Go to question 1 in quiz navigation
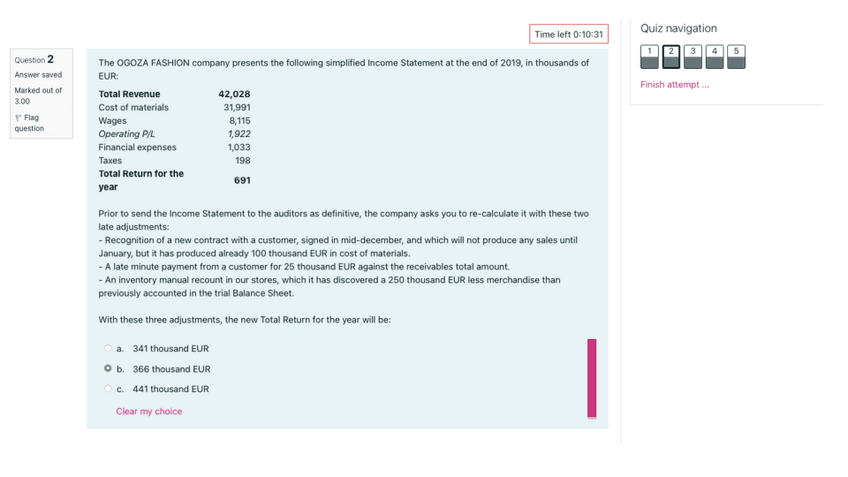This screenshot has height=477, width=848. 650,55
